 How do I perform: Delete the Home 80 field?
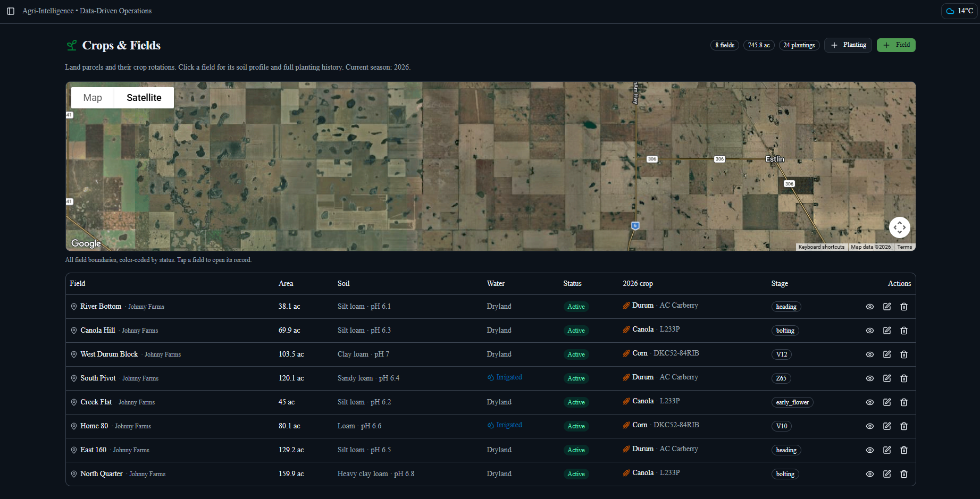pos(904,426)
